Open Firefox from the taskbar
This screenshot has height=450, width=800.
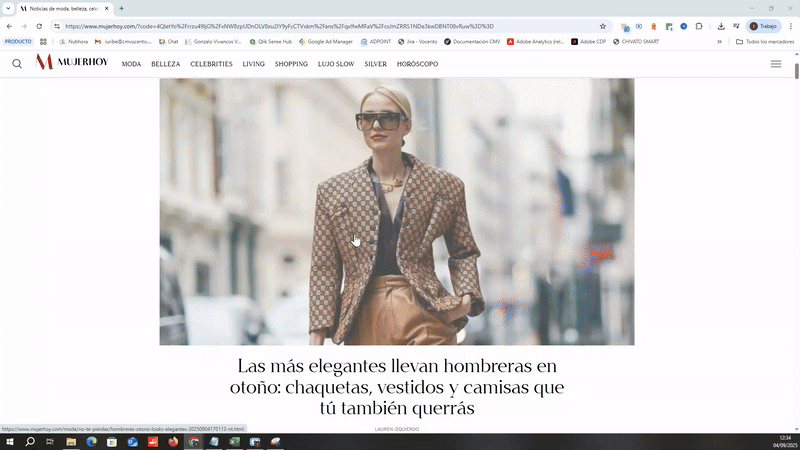click(173, 441)
